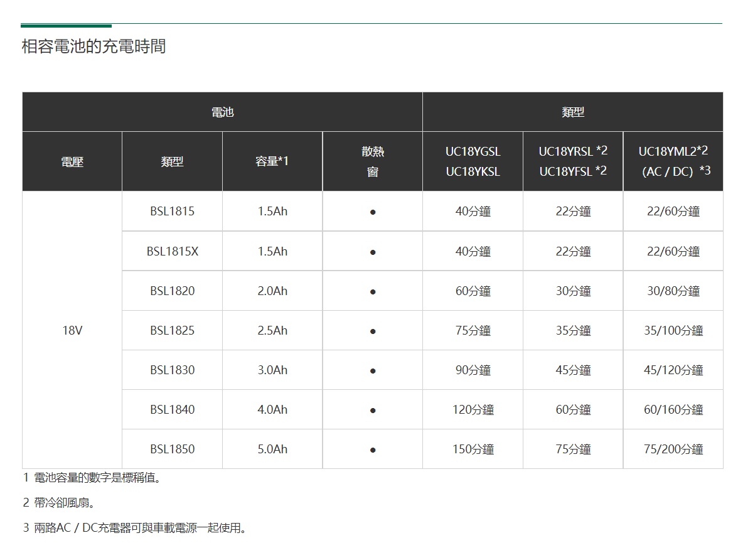This screenshot has height=560, width=738.
Task: Click the BSL1815X battery type cell
Action: (172, 251)
